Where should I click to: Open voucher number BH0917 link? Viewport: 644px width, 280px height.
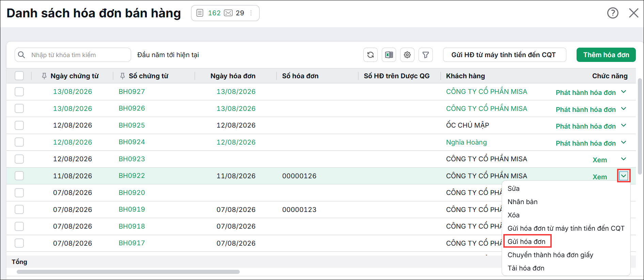pos(132,243)
